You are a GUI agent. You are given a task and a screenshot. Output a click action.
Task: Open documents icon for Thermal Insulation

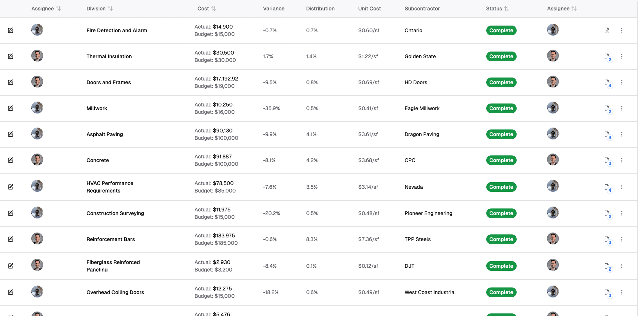coord(608,57)
